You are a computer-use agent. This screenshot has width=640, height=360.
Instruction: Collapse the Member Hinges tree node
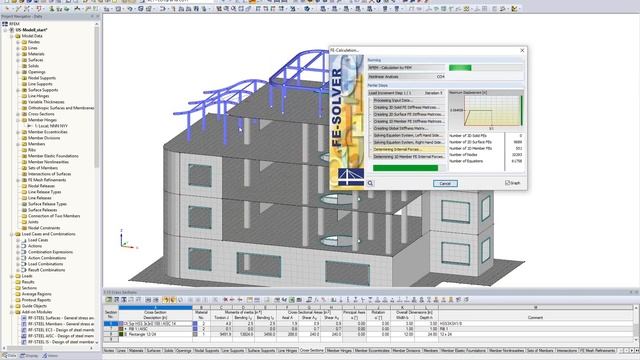(18, 120)
